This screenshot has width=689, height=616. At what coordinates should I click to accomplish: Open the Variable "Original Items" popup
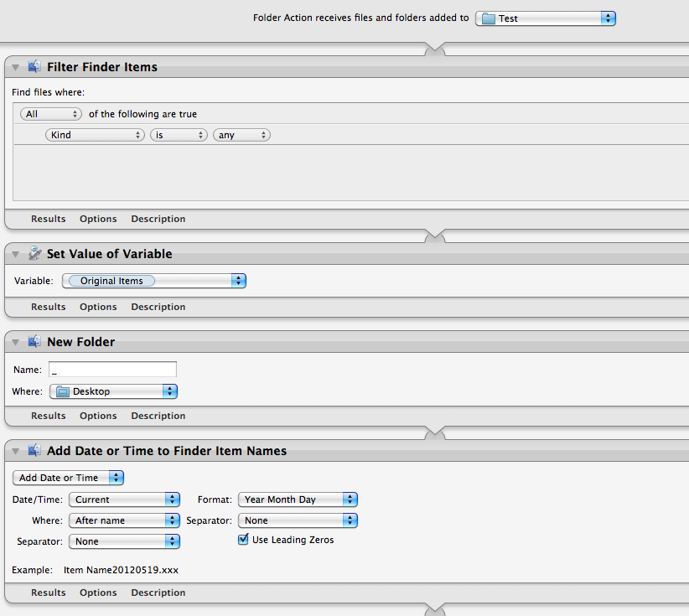153,280
